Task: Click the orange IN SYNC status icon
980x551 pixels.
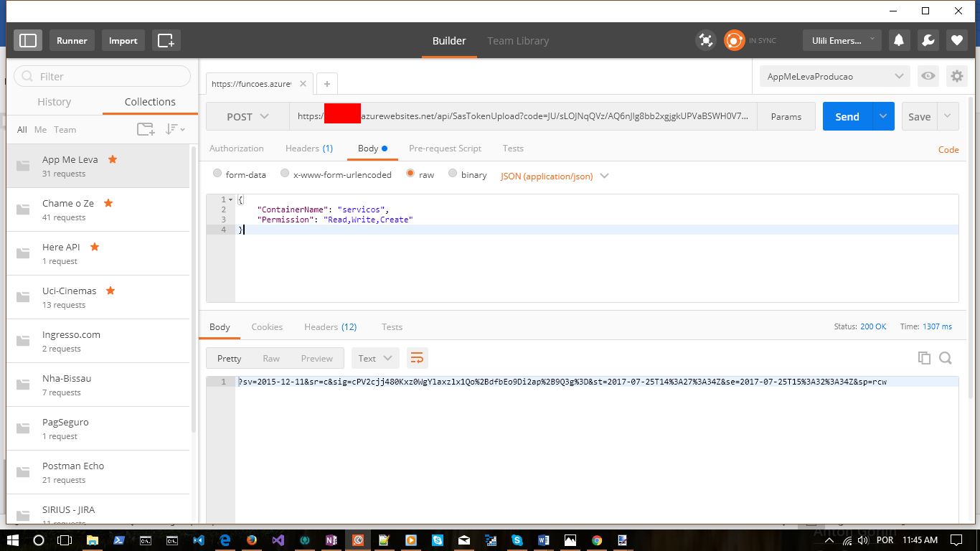Action: pyautogui.click(x=734, y=41)
